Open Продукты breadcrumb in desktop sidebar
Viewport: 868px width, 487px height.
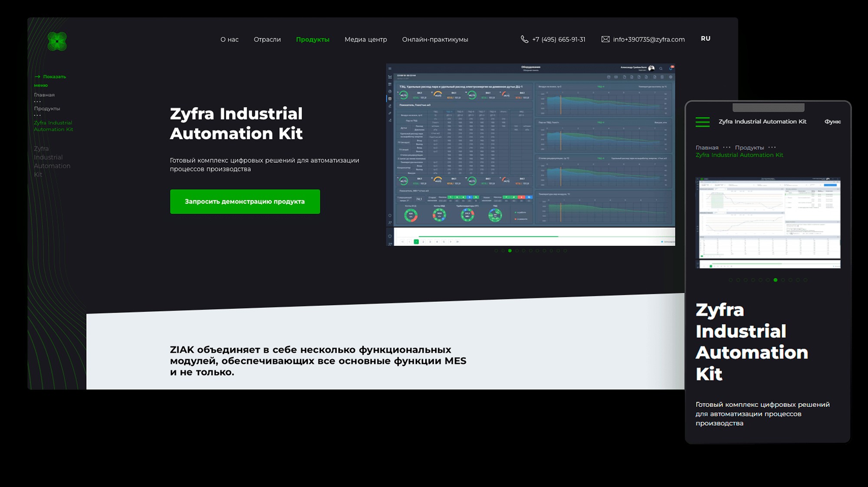pos(47,108)
